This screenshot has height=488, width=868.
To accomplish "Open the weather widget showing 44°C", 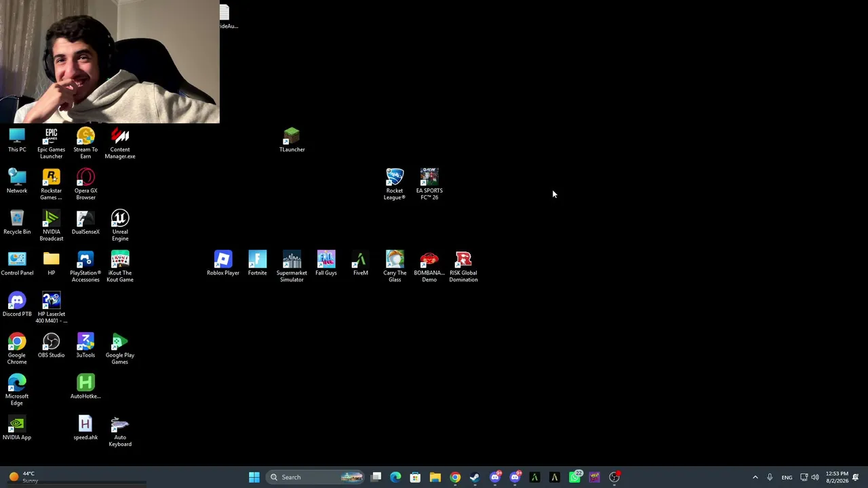I will tap(24, 477).
